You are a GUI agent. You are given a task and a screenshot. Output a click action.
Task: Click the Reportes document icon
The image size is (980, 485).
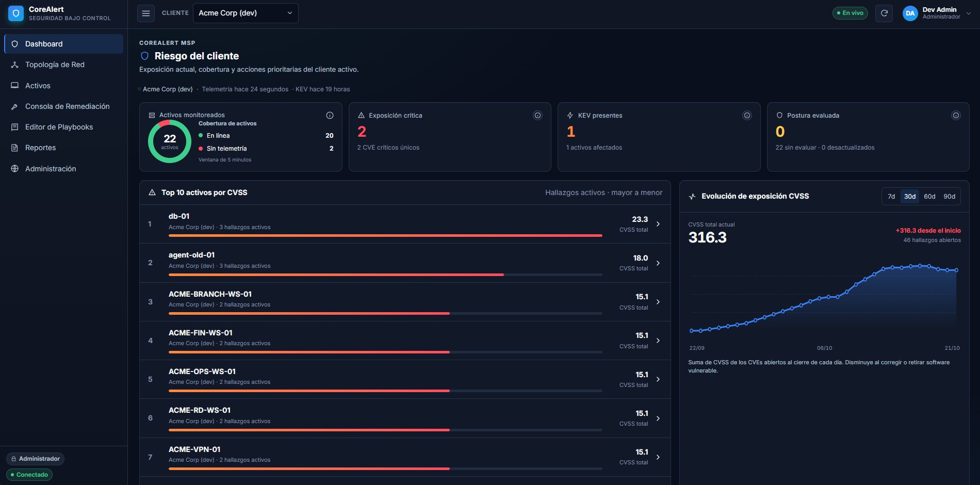point(15,148)
